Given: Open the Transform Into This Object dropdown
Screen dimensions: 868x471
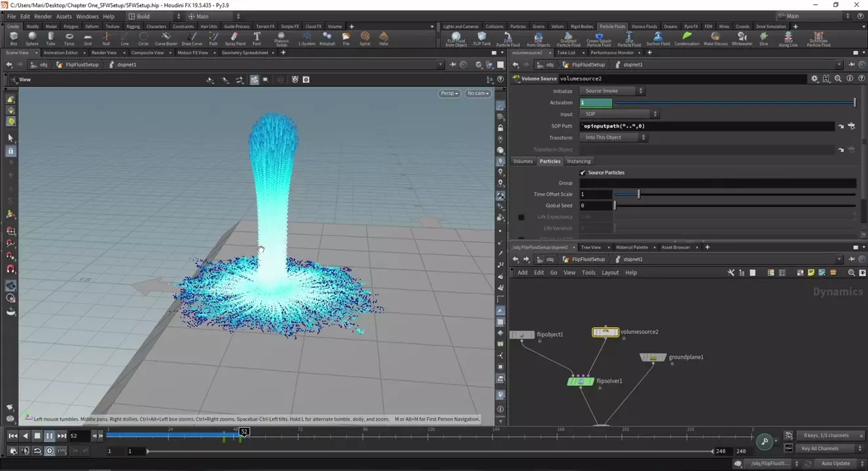Looking at the screenshot, I should 614,137.
